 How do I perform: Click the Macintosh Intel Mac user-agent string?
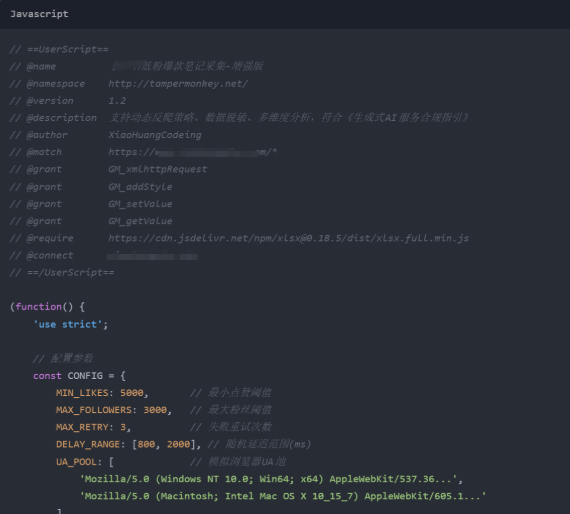coord(283,496)
